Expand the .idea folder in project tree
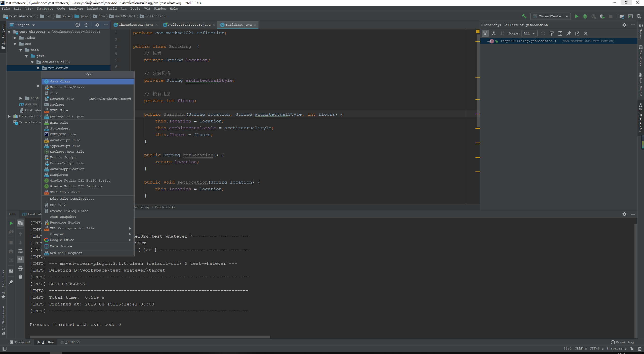Viewport: 644px width, 354px height. pyautogui.click(x=15, y=38)
